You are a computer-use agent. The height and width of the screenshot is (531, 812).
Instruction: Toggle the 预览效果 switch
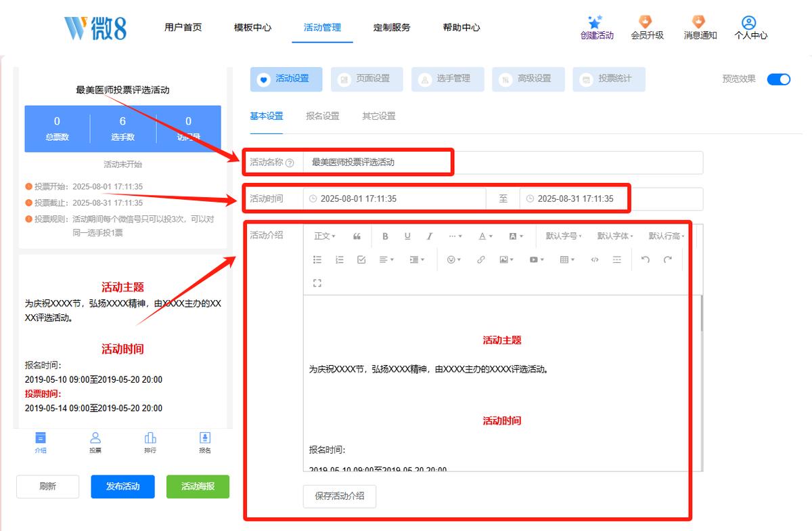point(779,79)
